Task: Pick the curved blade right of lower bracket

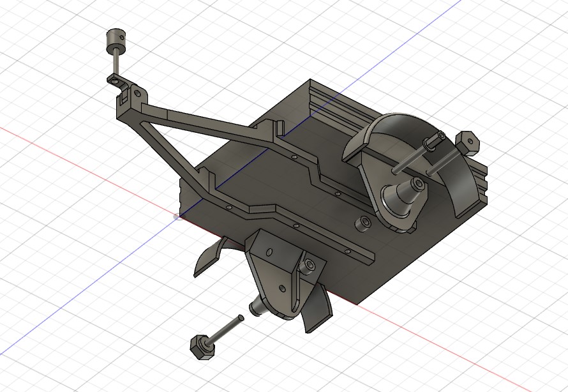Action: pos(317,310)
